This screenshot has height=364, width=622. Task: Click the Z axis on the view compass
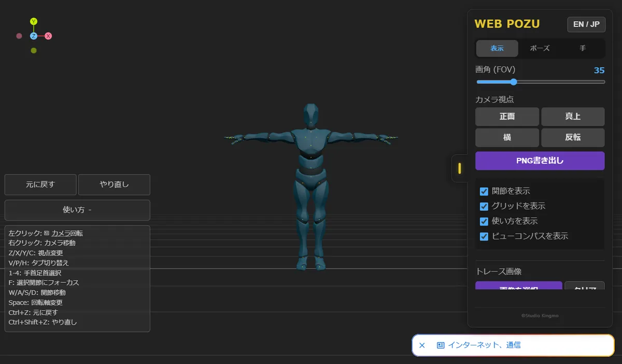point(34,36)
